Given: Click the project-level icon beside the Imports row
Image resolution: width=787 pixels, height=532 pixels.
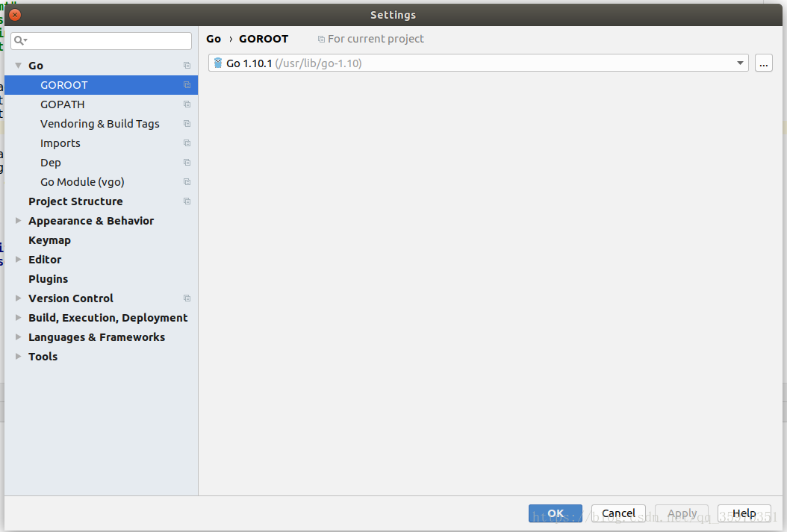Looking at the screenshot, I should click(x=187, y=143).
